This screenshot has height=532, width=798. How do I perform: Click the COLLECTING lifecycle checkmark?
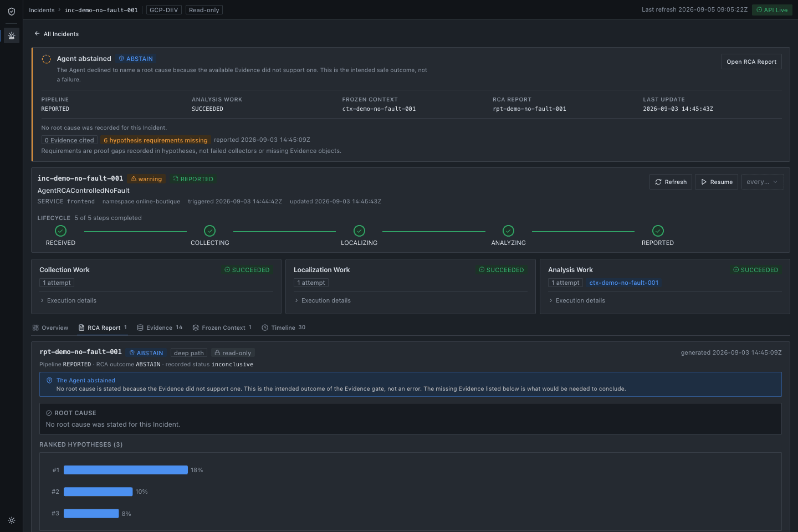[x=210, y=231]
